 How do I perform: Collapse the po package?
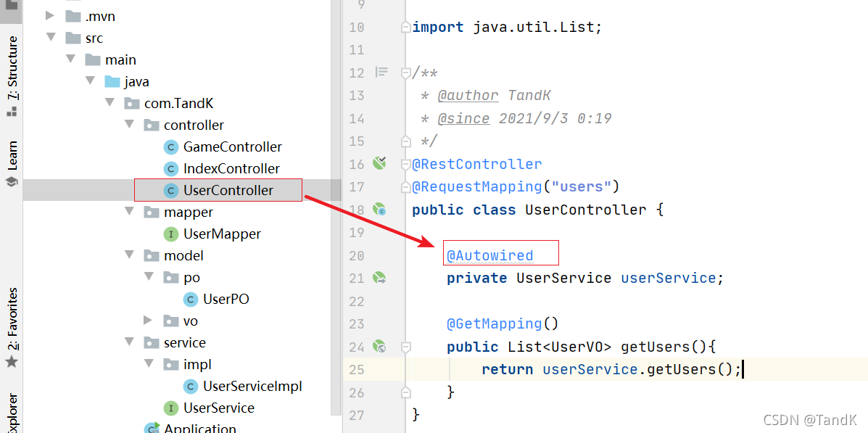149,277
